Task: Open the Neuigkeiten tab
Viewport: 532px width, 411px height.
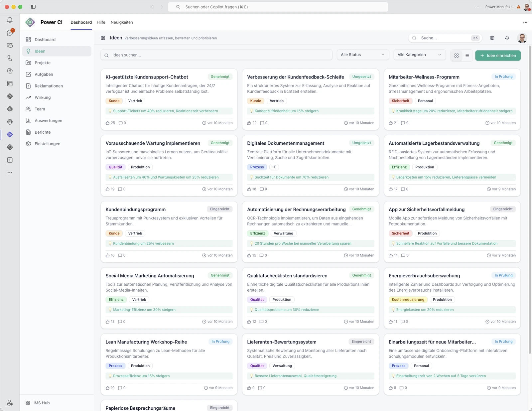Action: click(x=122, y=22)
